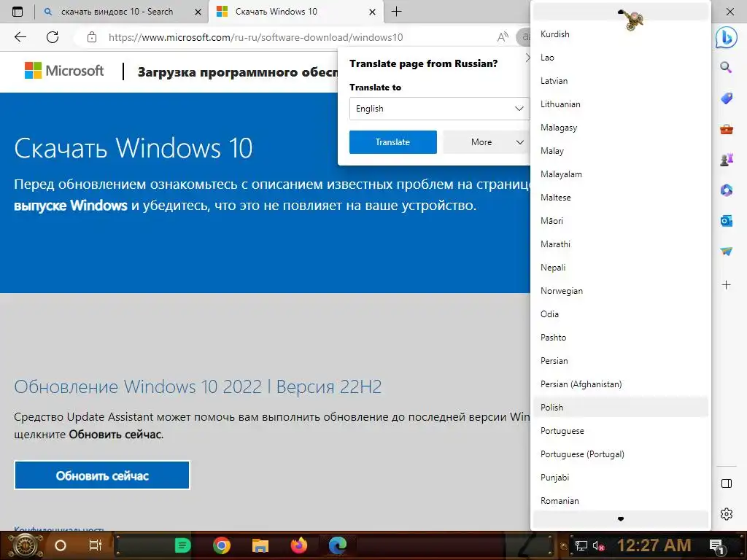Open sidebar Microsoft 365 icon
747x560 pixels.
click(x=726, y=190)
